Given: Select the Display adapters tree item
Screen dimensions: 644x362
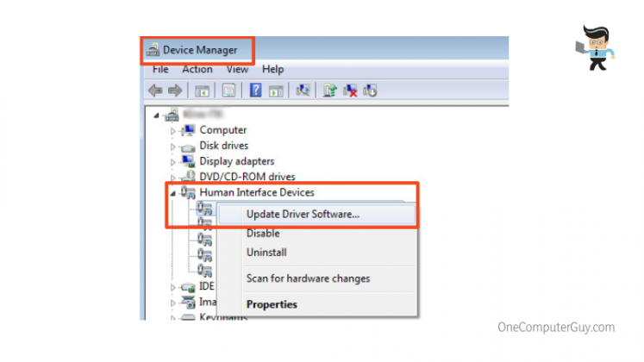Looking at the screenshot, I should pos(236,161).
